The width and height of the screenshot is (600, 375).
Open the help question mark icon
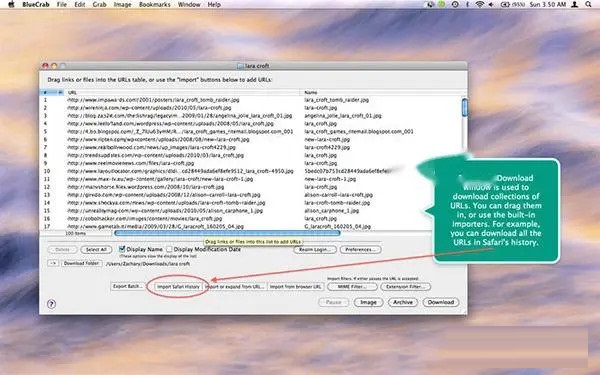[51, 304]
